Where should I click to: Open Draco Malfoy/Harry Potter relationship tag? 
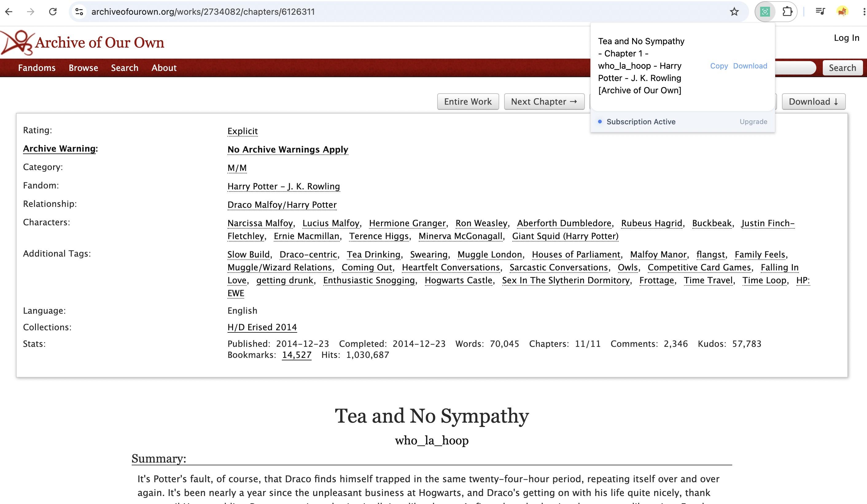click(282, 205)
